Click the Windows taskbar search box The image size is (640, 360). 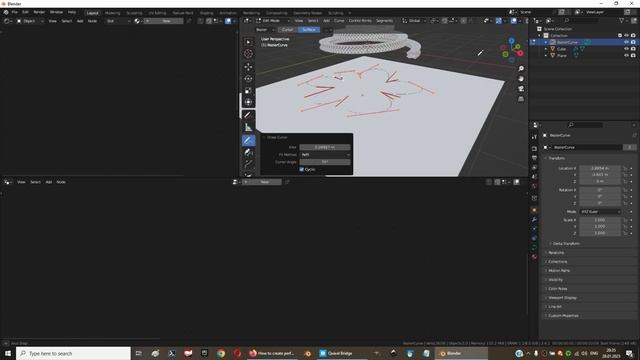pyautogui.click(x=73, y=353)
